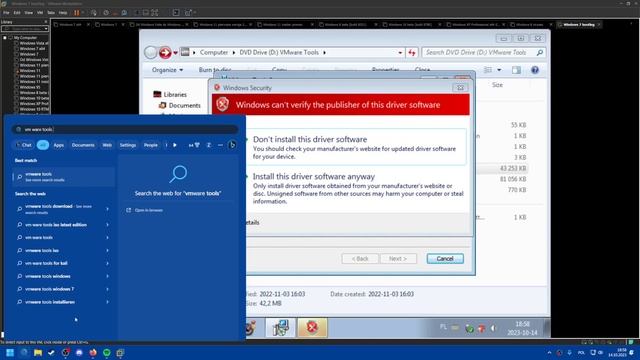Expand 'vmware tools windows 7' suggestion
This screenshot has width=640, height=360.
[107, 289]
